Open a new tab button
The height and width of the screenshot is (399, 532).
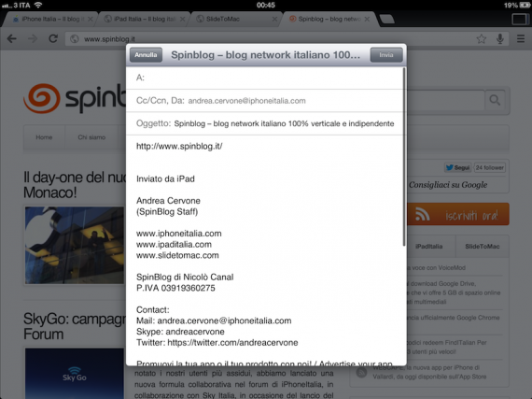pos(386,20)
